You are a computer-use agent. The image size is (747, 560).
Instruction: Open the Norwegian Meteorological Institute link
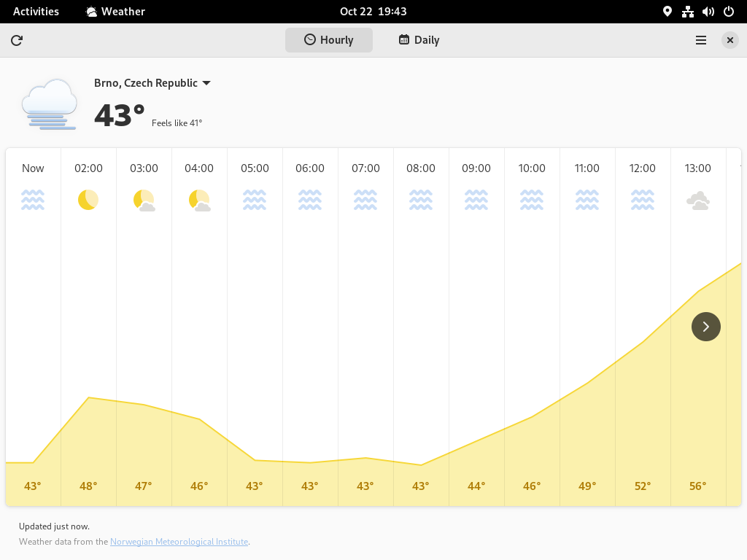click(x=179, y=542)
